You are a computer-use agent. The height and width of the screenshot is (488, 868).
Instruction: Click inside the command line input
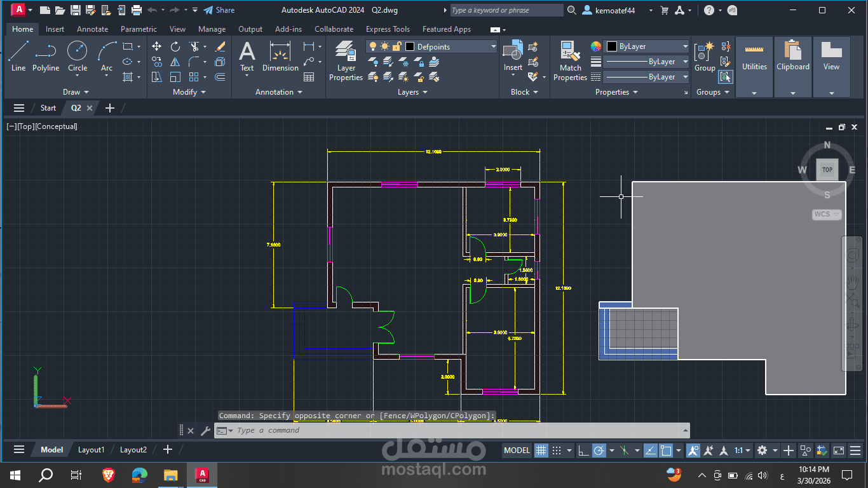click(445, 430)
